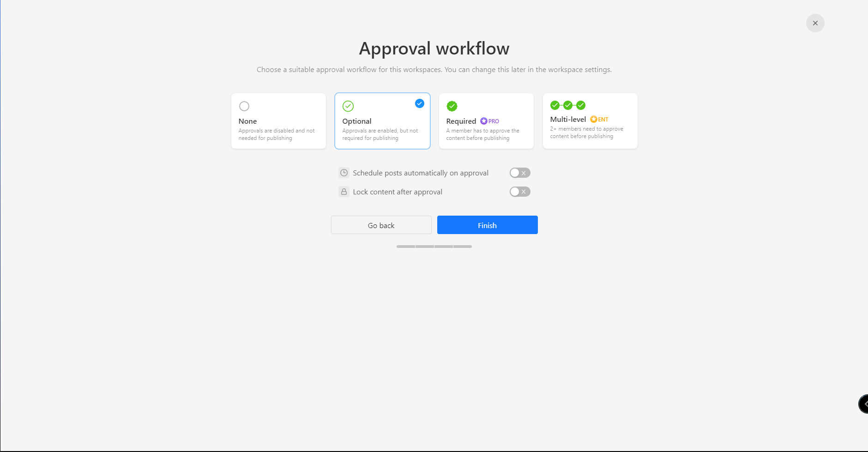The image size is (868, 452).
Task: Click the Optional card description text
Action: [380, 134]
